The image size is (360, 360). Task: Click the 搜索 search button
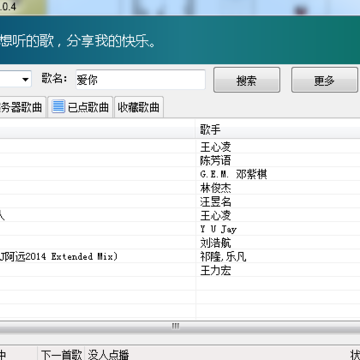246,80
